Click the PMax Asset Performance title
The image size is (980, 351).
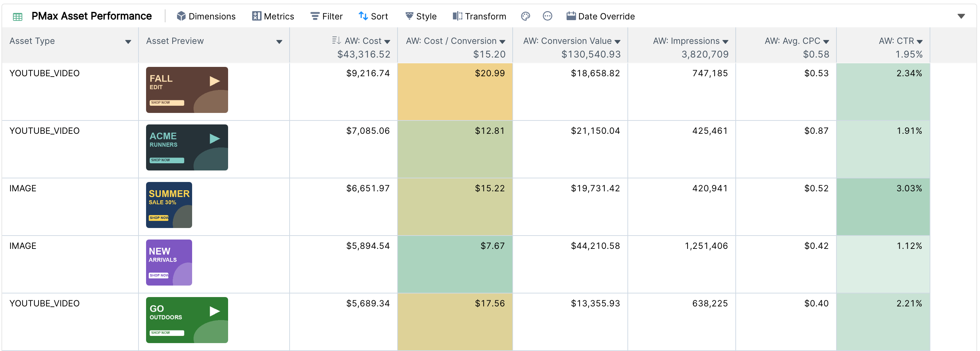tap(91, 16)
